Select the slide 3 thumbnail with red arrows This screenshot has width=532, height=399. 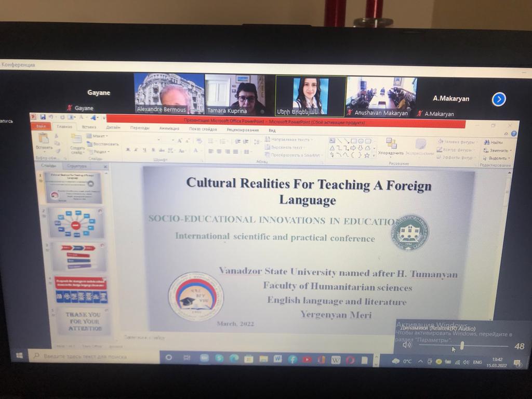78,257
